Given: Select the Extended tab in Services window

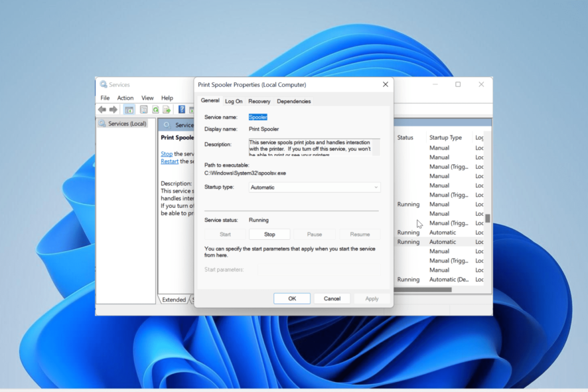Looking at the screenshot, I should click(x=174, y=300).
